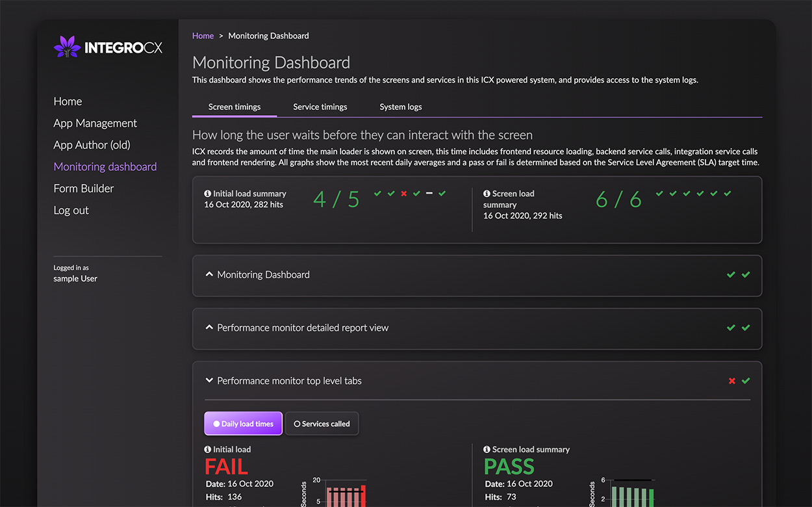Click the Performance monitor detailed report view title
Viewport: 812px width, 507px height.
[303, 328]
